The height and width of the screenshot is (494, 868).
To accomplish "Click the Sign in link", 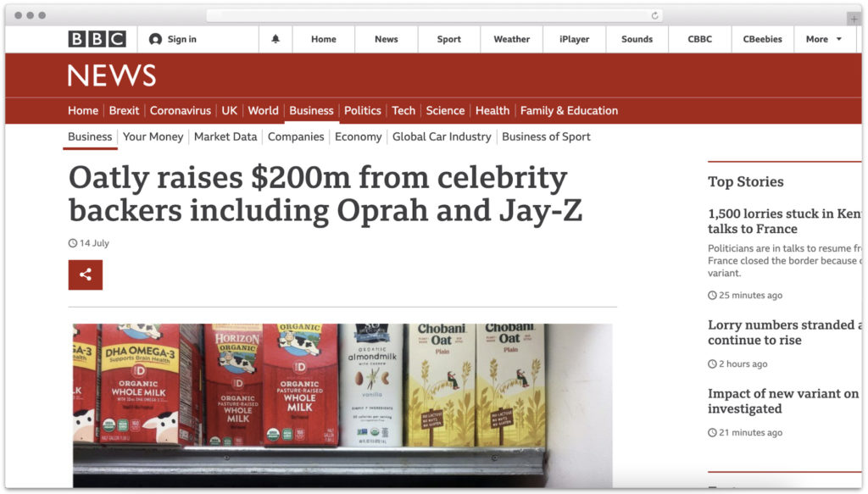I will [x=182, y=39].
